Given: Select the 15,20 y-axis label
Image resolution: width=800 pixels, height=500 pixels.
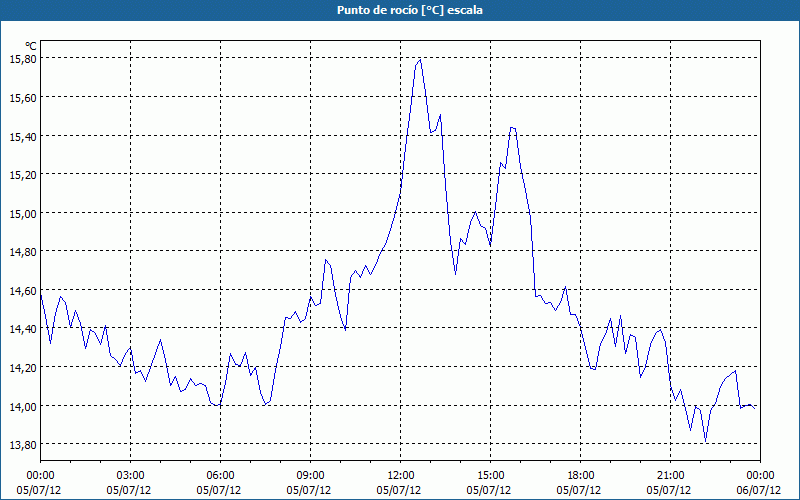Looking at the screenshot, I should [23, 174].
